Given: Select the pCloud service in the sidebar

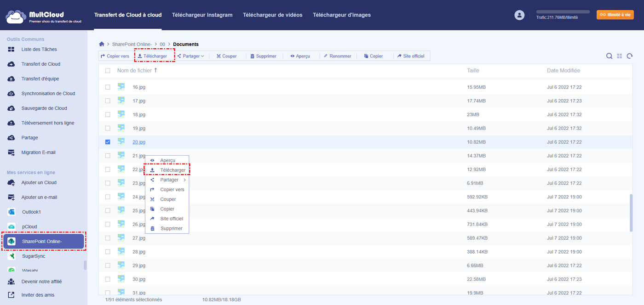Looking at the screenshot, I should (29, 227).
